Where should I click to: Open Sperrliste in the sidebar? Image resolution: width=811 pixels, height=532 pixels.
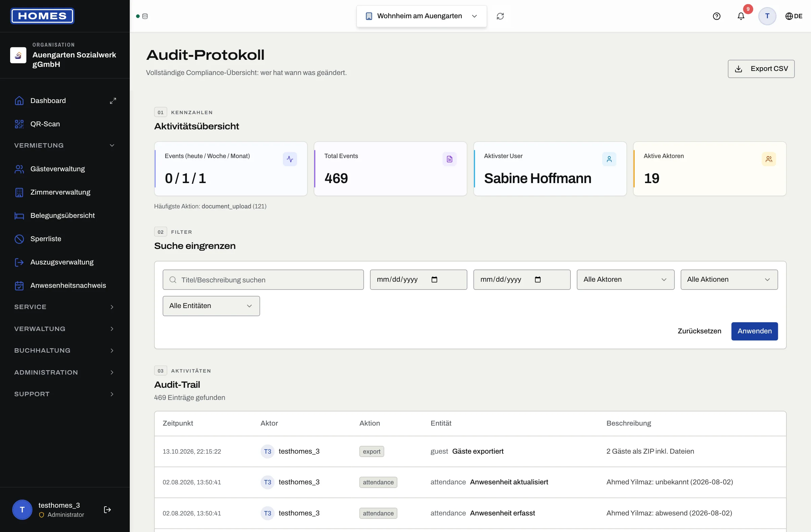click(65, 239)
